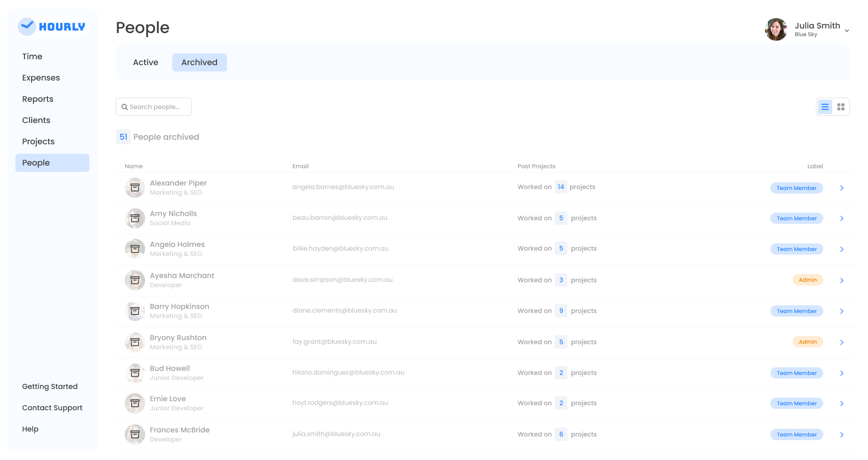The height and width of the screenshot is (460, 868).
Task: Expand Bryony Rushton row chevron
Action: point(841,342)
